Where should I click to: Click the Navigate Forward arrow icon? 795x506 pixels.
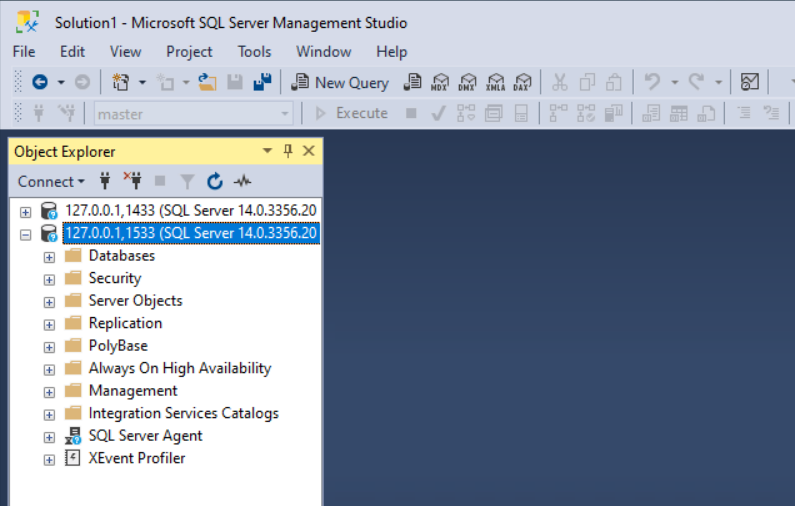pyautogui.click(x=82, y=82)
